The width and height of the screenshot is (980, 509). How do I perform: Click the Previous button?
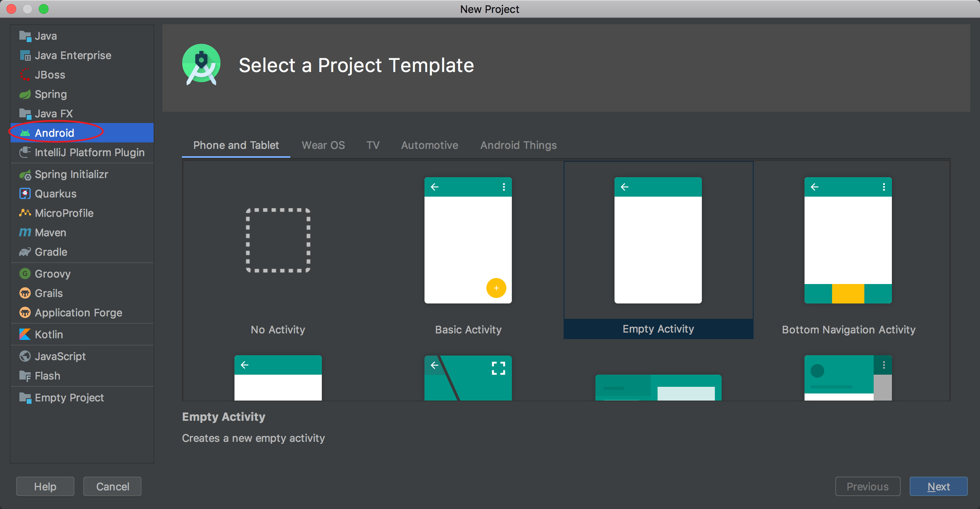[868, 486]
